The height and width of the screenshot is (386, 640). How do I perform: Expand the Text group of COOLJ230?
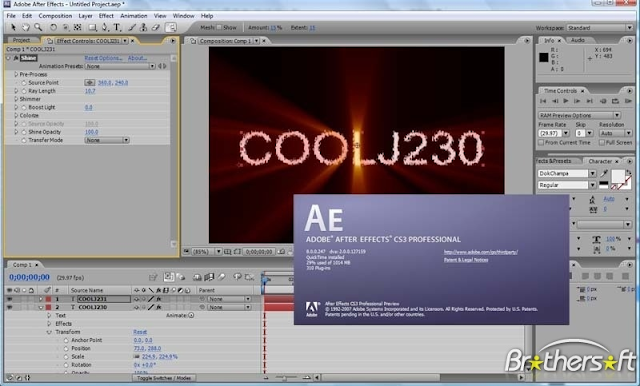pos(49,315)
